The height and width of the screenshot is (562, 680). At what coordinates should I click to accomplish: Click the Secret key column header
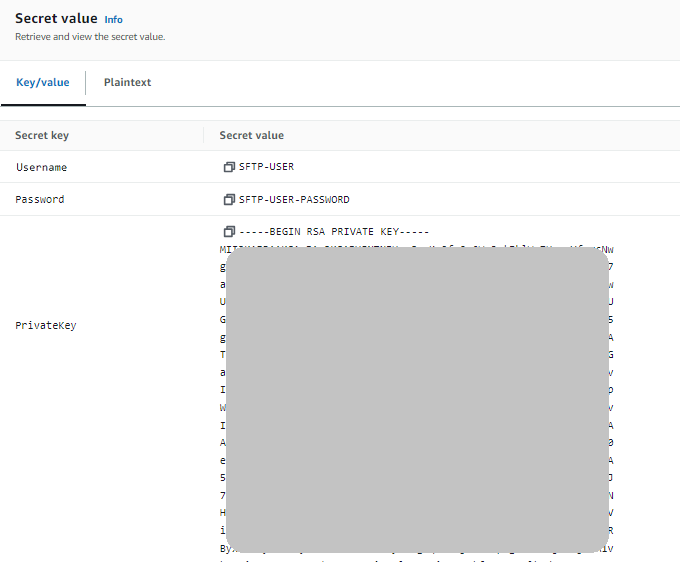pyautogui.click(x=42, y=135)
